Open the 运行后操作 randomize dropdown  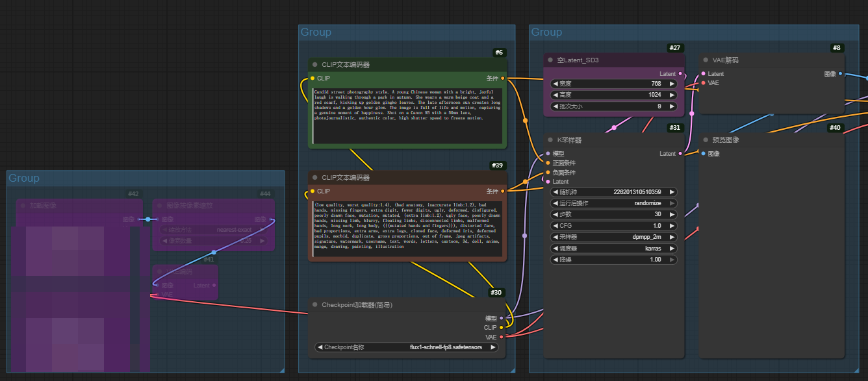click(613, 203)
